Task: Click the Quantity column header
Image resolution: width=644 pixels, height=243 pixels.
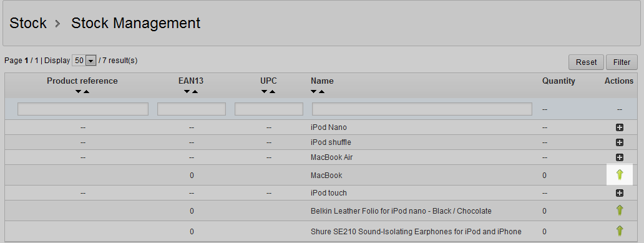Action: coord(559,81)
